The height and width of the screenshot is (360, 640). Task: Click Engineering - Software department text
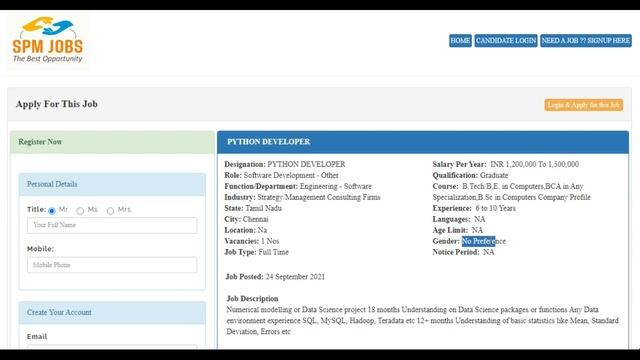point(336,186)
